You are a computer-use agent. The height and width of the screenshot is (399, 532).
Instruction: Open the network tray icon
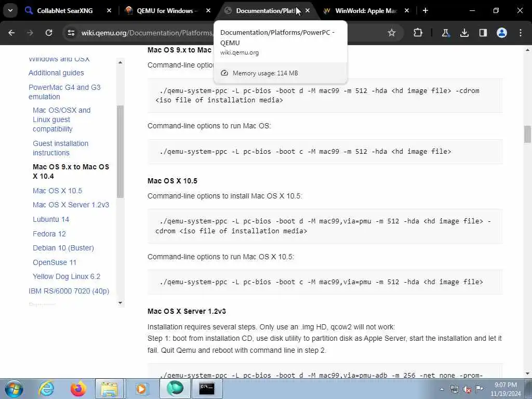point(454,389)
